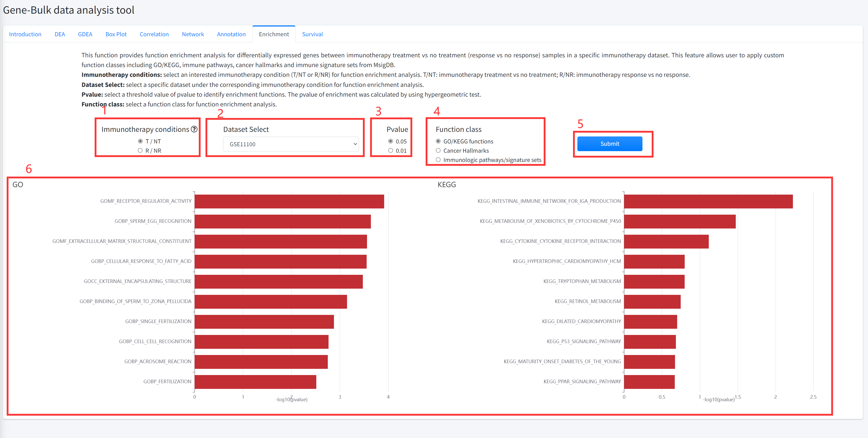The image size is (868, 438).
Task: Open the Correlation tab
Action: tap(154, 34)
